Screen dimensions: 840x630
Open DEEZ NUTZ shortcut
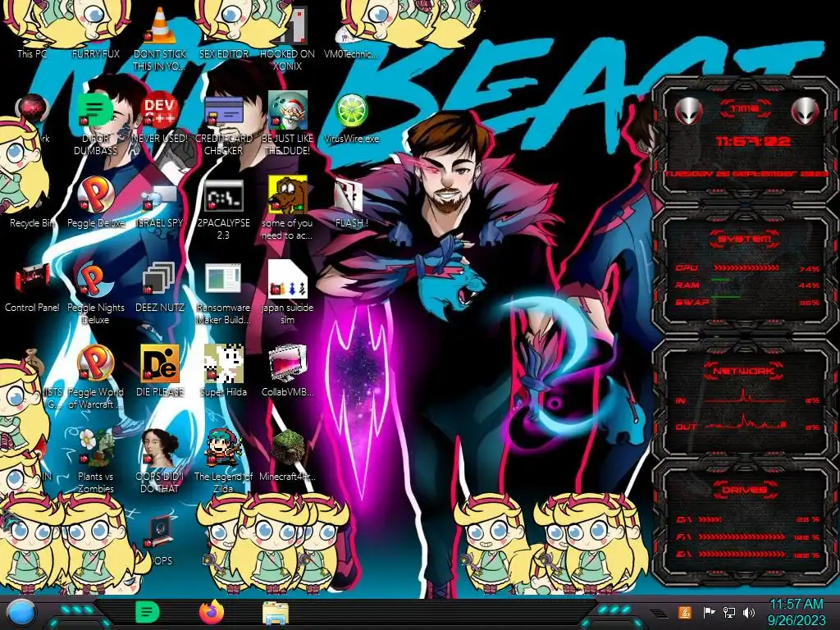[x=160, y=287]
